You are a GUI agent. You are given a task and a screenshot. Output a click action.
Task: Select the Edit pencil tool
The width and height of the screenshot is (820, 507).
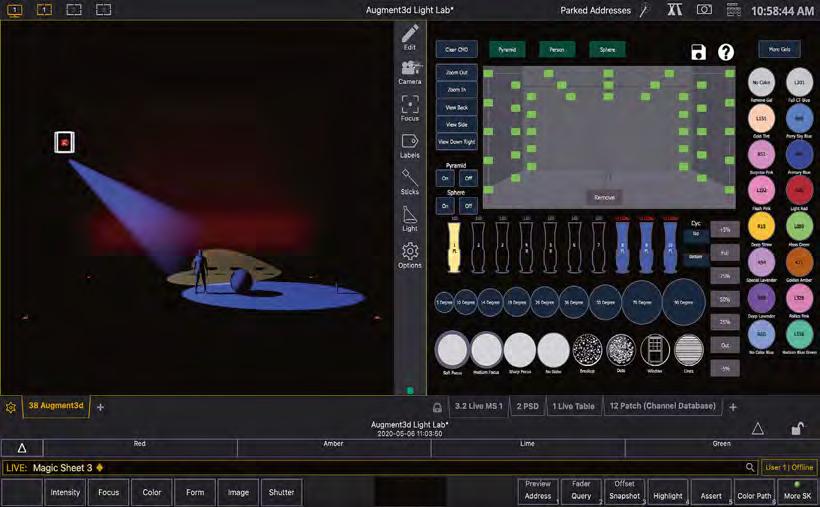(x=409, y=37)
